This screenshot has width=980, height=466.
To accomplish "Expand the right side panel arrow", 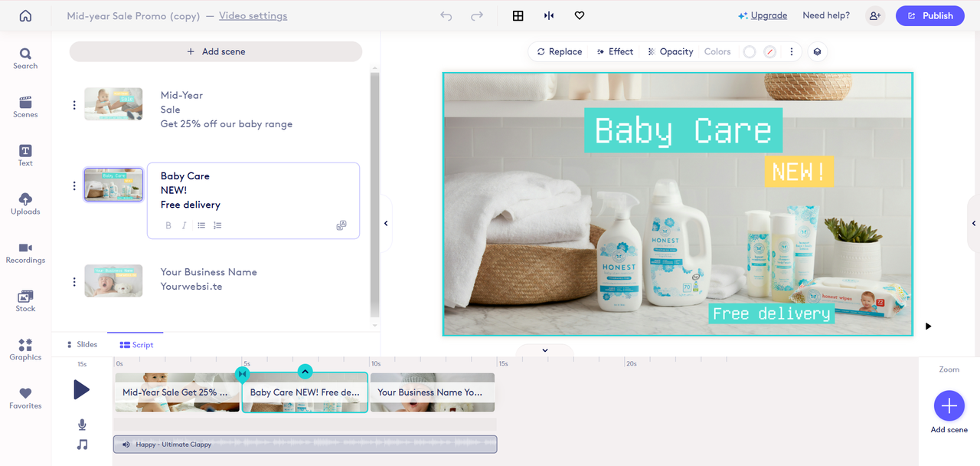I will click(974, 223).
